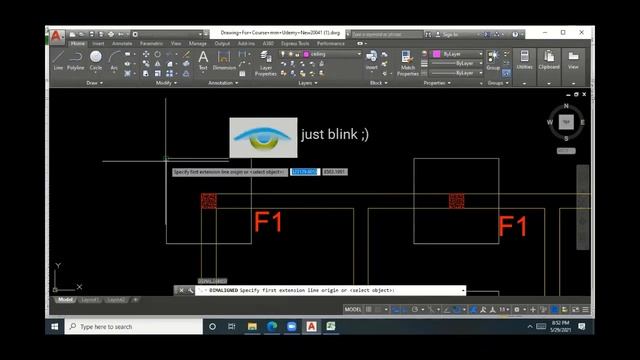
Task: Click the Top face of the ViewCube
Action: pyautogui.click(x=566, y=122)
